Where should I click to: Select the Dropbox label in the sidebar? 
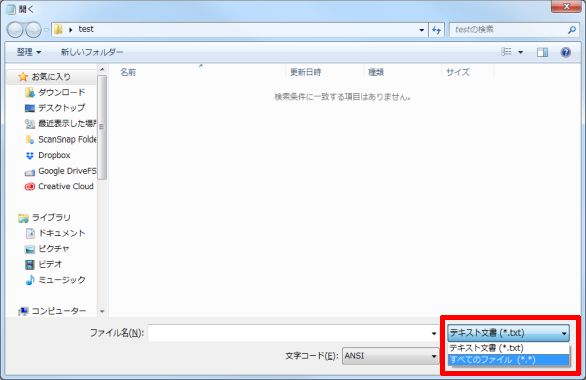(x=54, y=155)
